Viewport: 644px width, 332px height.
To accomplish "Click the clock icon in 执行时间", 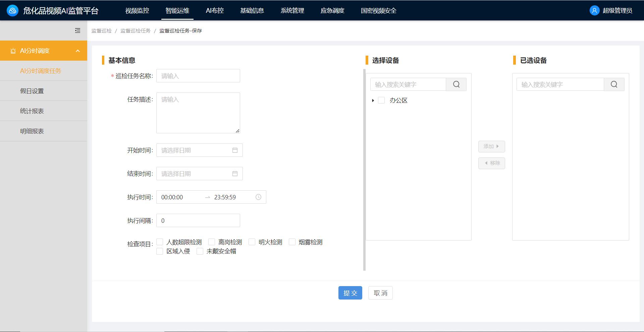I will pyautogui.click(x=258, y=197).
